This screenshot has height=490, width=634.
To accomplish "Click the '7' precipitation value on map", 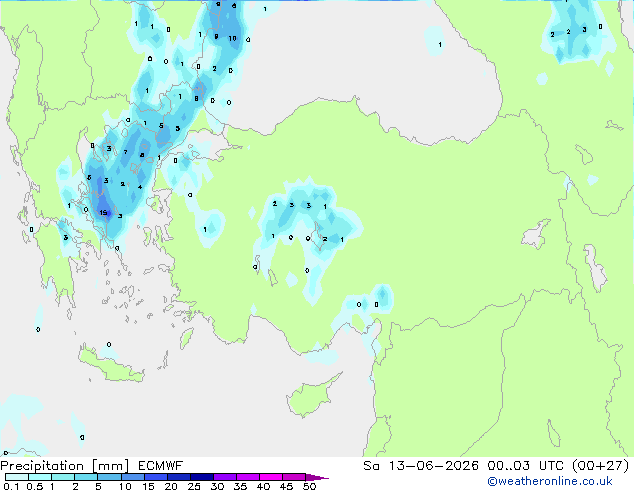I will (125, 152).
